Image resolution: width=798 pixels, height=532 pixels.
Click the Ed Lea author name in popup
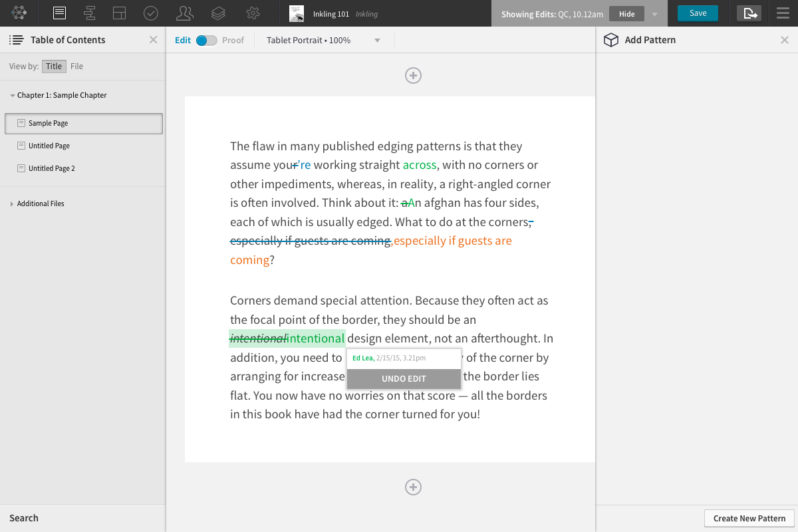tap(363, 358)
